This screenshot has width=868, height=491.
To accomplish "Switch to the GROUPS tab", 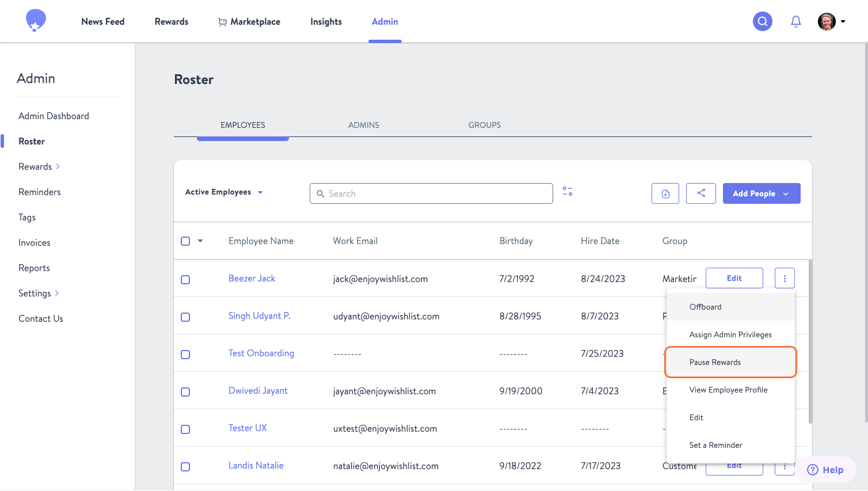I will tap(485, 125).
